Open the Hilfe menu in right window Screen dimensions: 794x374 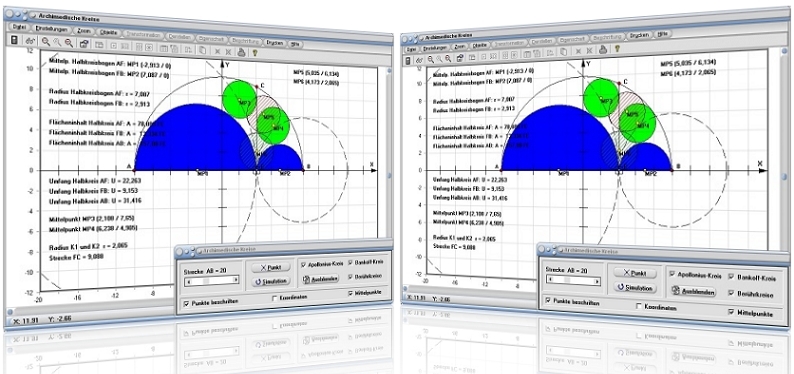click(x=664, y=34)
